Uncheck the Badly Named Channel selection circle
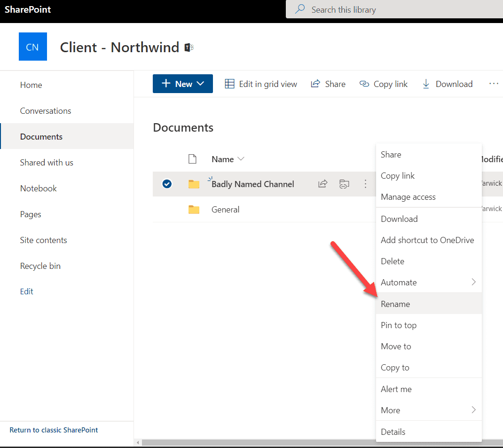 [x=167, y=184]
